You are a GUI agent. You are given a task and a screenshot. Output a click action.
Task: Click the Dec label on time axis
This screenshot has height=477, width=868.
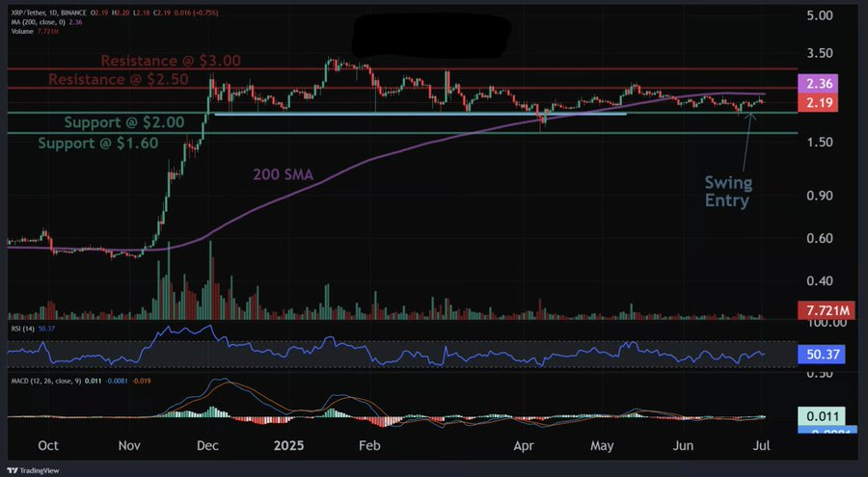(207, 445)
